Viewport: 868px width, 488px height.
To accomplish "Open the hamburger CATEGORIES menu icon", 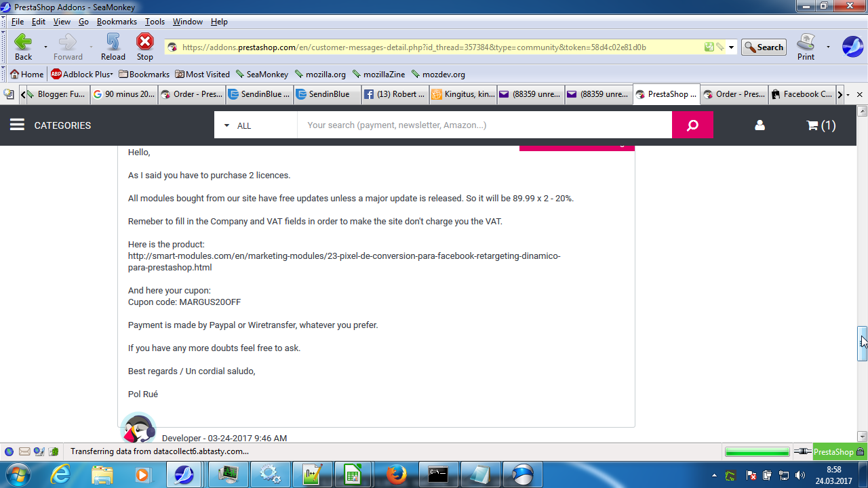I will pyautogui.click(x=17, y=125).
